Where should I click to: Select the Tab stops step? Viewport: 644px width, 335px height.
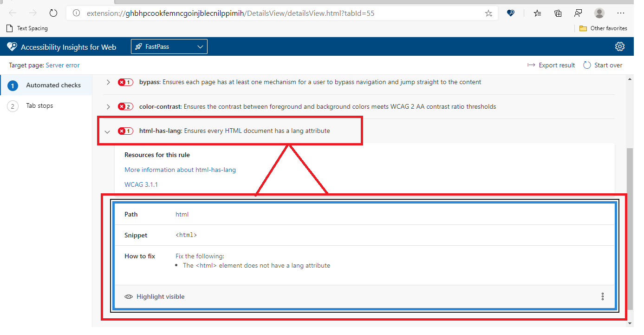39,105
